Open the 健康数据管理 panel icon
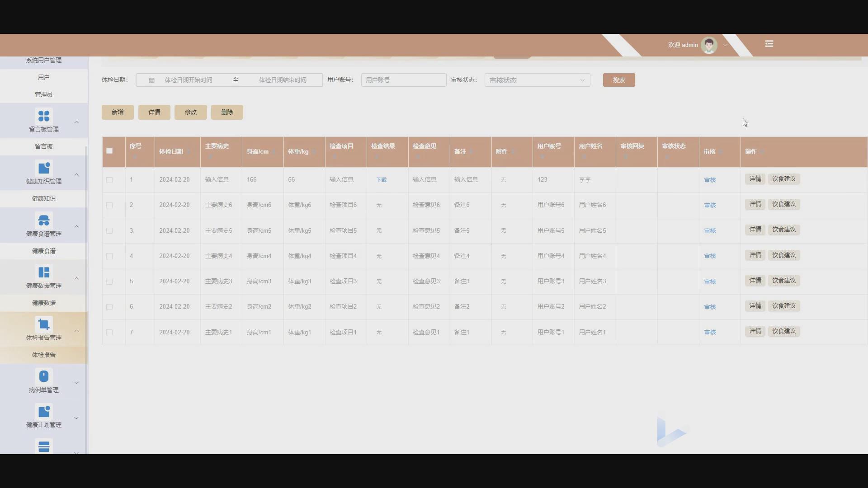Viewport: 868px width, 488px height. click(44, 272)
